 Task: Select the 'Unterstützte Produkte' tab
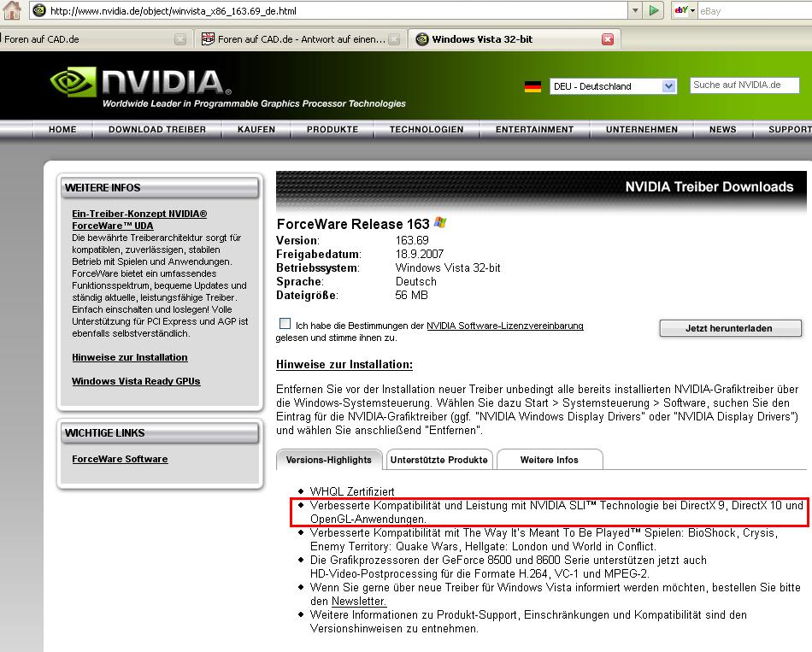(x=439, y=460)
